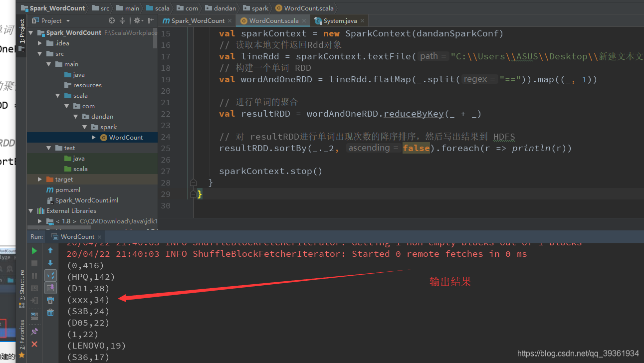Click the collapse all icon in Project panel

coord(123,20)
